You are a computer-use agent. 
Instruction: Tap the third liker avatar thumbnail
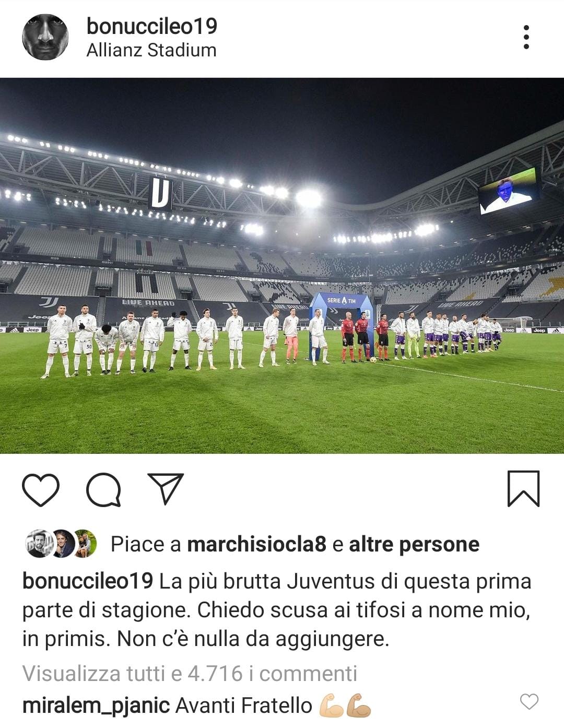pos(85,544)
